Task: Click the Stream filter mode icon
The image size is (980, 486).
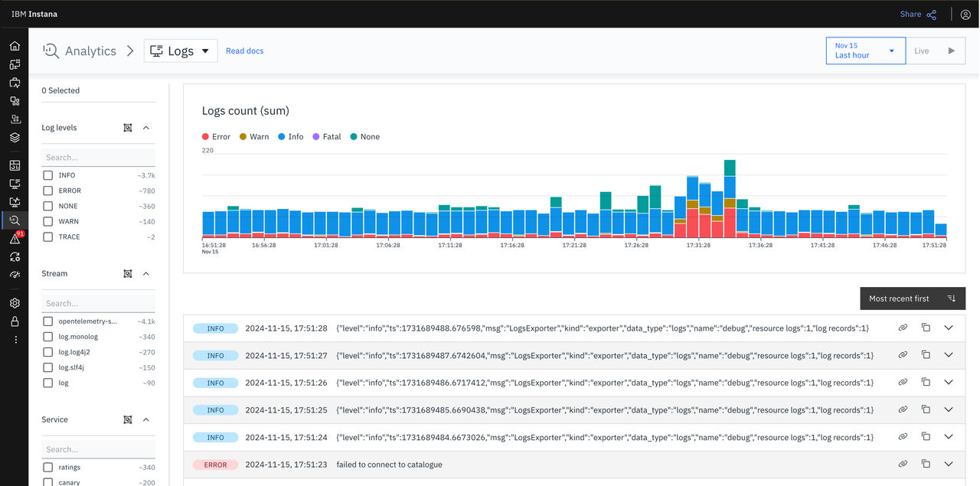Action: 128,273
